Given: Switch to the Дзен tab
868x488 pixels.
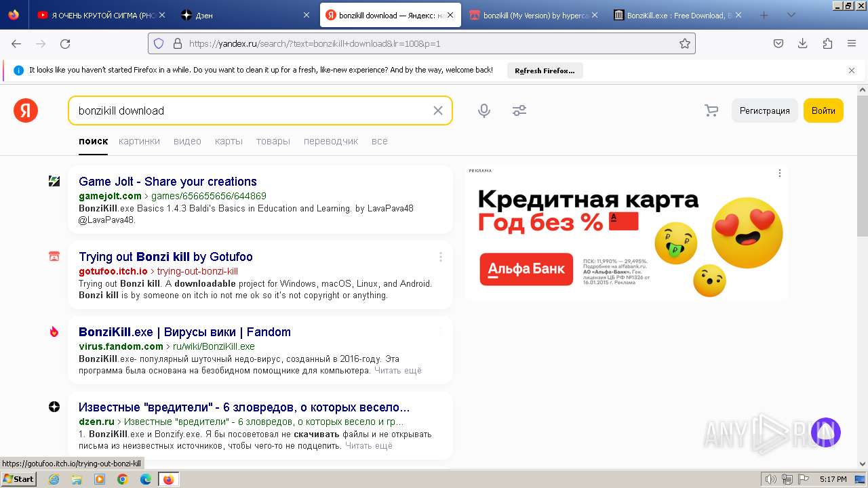Looking at the screenshot, I should tap(246, 15).
